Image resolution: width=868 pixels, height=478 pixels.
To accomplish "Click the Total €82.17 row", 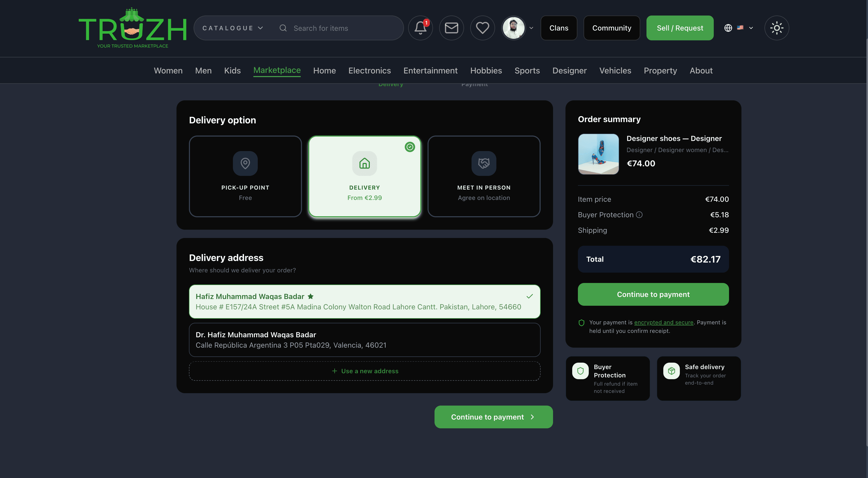I will click(x=653, y=259).
